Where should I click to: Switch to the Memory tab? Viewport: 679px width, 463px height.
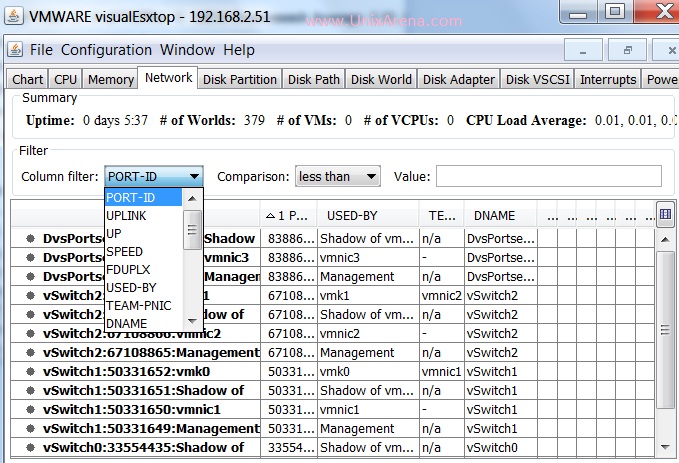[110, 79]
